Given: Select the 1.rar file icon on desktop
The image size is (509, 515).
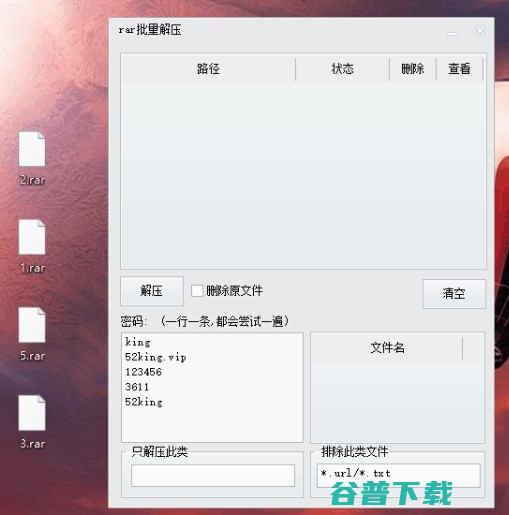Looking at the screenshot, I should click(x=32, y=237).
